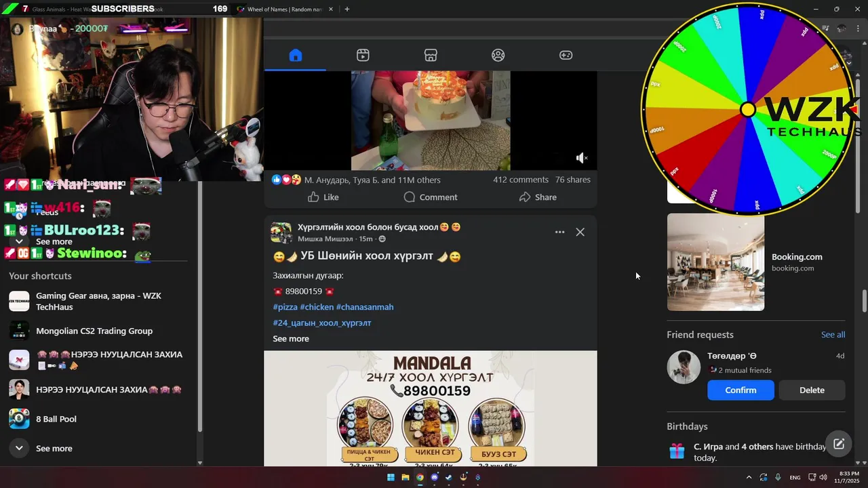This screenshot has height=488, width=868.
Task: Open File Explorer from taskbar
Action: pyautogui.click(x=406, y=477)
